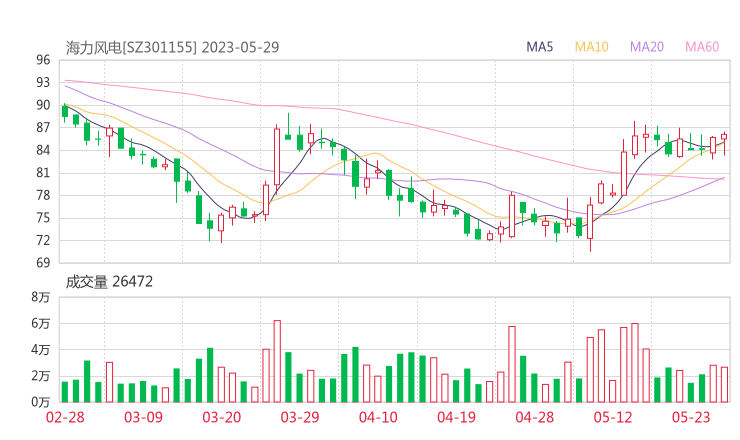Screen dimensions: 740x440
Task: Click the 04-28 date axis label
Action: (535, 417)
